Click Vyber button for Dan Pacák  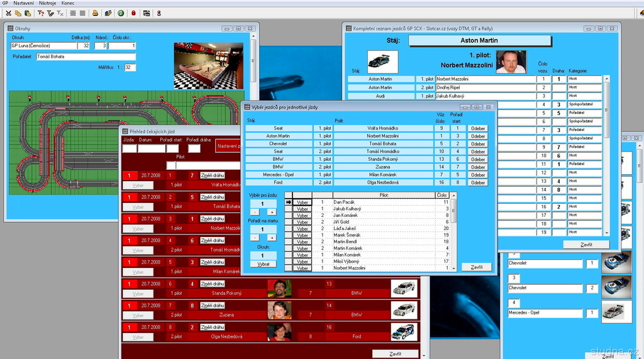(303, 202)
